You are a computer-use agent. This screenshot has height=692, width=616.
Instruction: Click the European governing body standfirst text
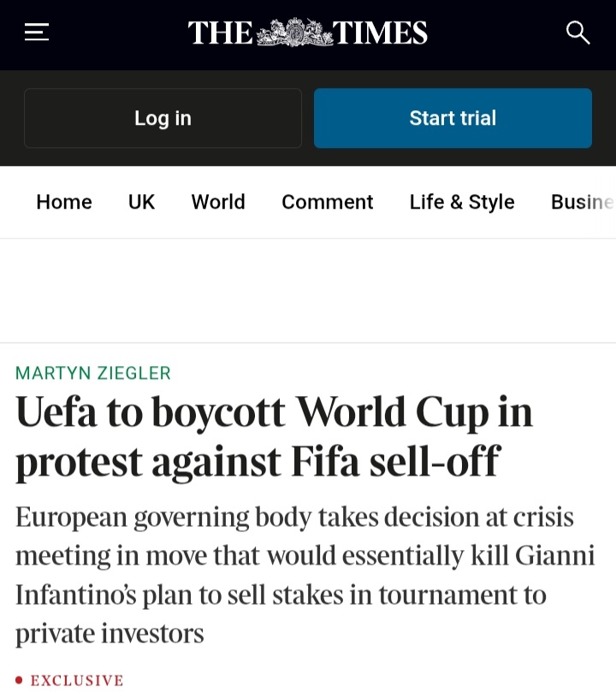click(x=305, y=575)
